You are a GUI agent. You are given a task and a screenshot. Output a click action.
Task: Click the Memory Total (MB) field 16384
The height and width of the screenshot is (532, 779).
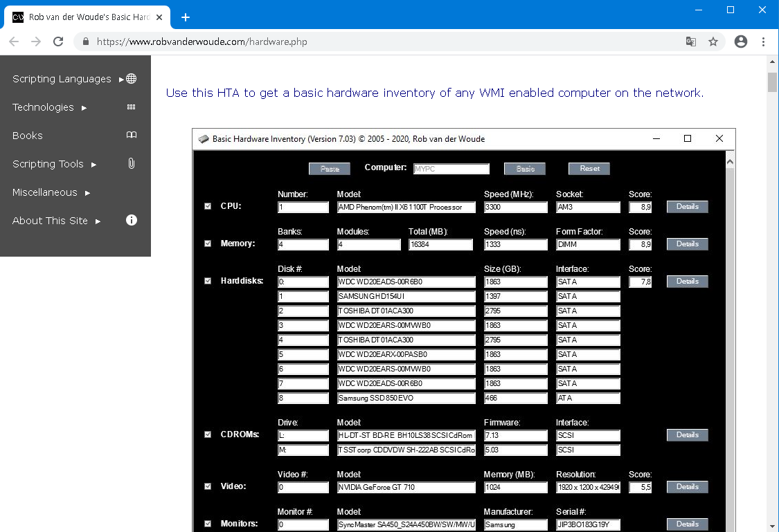pos(440,244)
